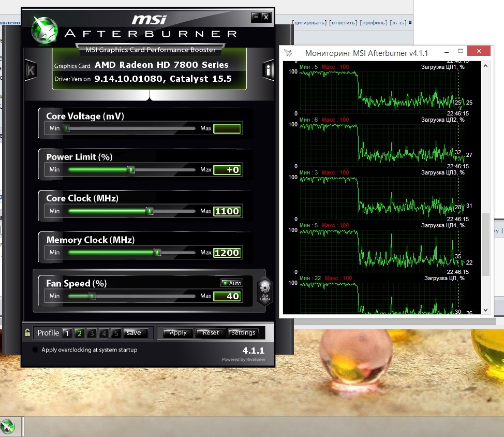Click the version number 4.1.1
This screenshot has height=437, width=504.
point(254,351)
